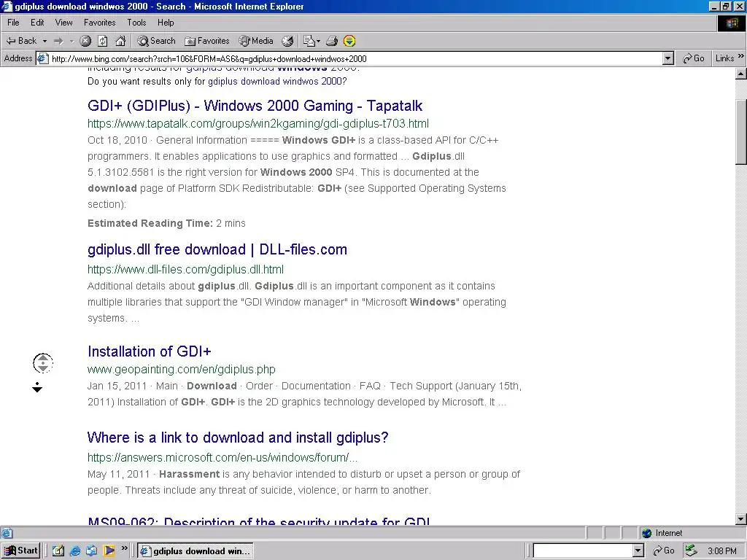Open the GDI+ (GDIPlus) Tapatalk result
747x560 pixels.
(255, 106)
